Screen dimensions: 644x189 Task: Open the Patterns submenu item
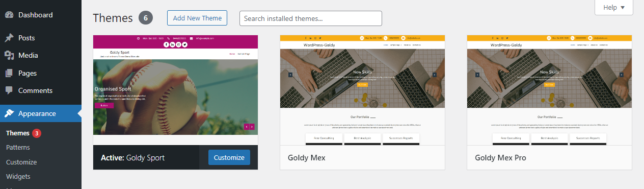pyautogui.click(x=18, y=148)
